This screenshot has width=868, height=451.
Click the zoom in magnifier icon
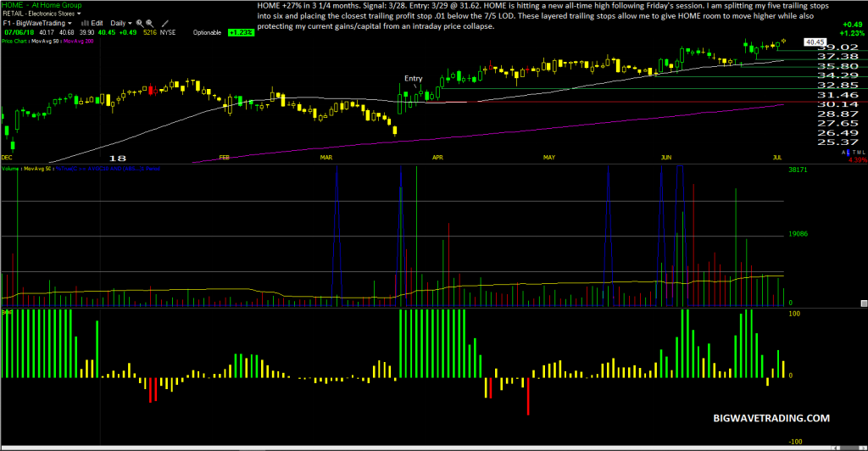(140, 24)
